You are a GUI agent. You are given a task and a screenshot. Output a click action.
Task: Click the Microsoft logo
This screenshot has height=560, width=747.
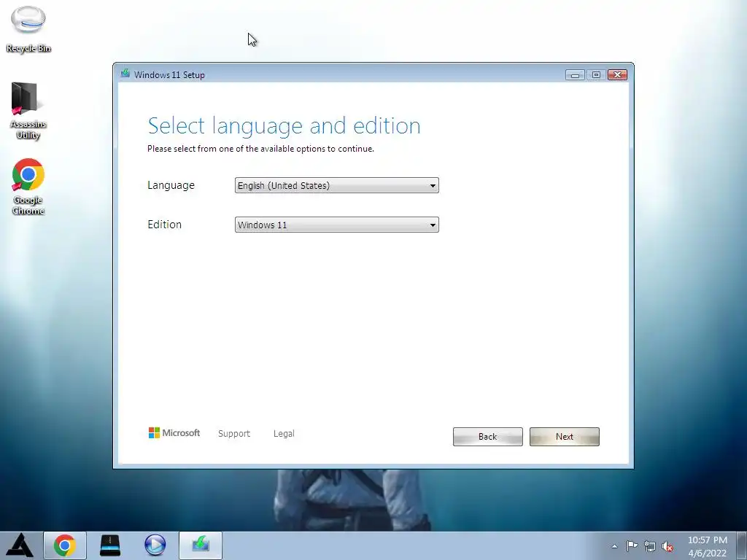coord(174,433)
